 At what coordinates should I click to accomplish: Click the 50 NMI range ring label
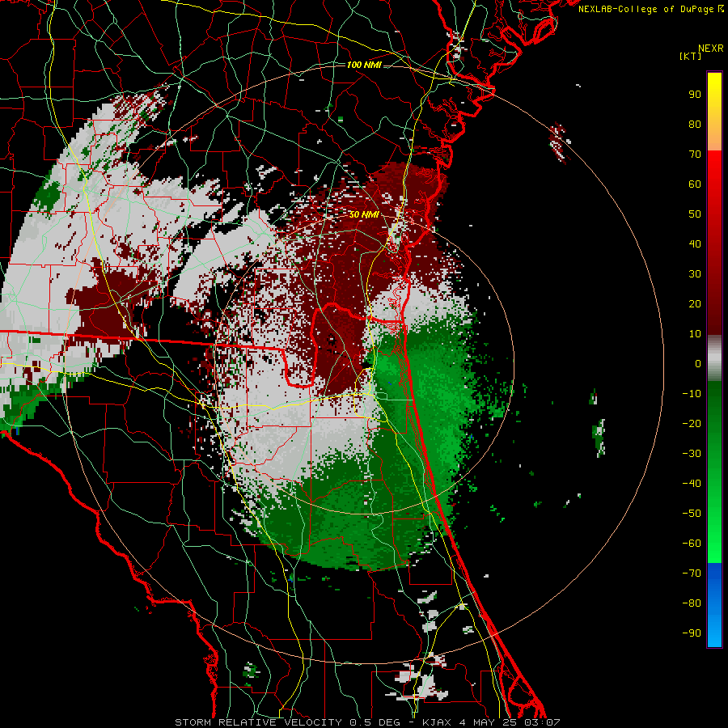[x=364, y=214]
